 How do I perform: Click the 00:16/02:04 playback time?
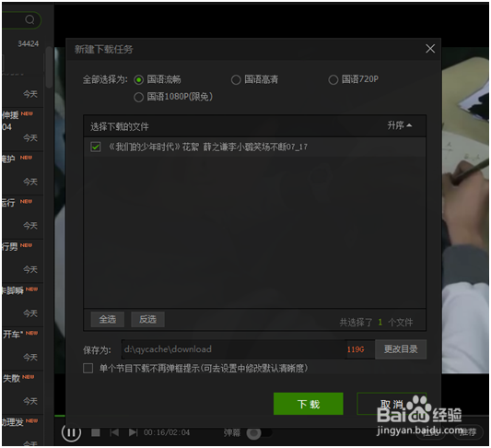click(167, 432)
